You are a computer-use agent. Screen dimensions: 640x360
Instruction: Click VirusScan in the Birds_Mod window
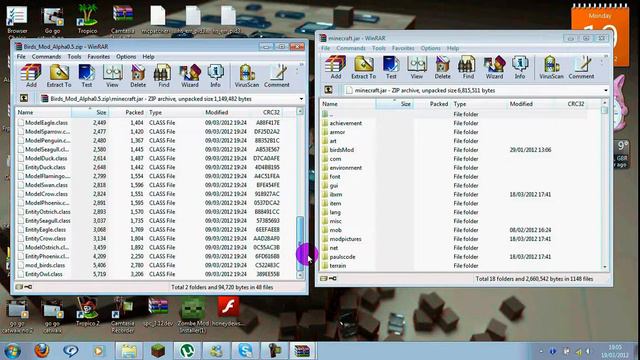[247, 76]
